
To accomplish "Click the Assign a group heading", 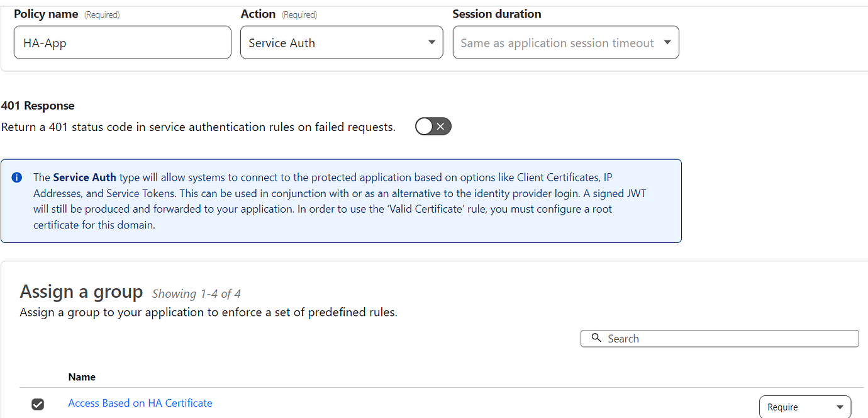I will [81, 291].
